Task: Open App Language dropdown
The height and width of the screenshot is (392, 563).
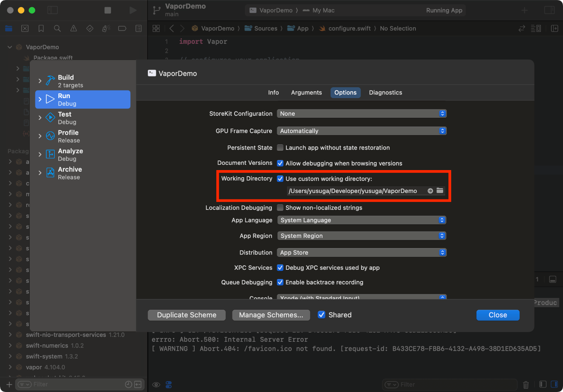Action: [x=362, y=220]
